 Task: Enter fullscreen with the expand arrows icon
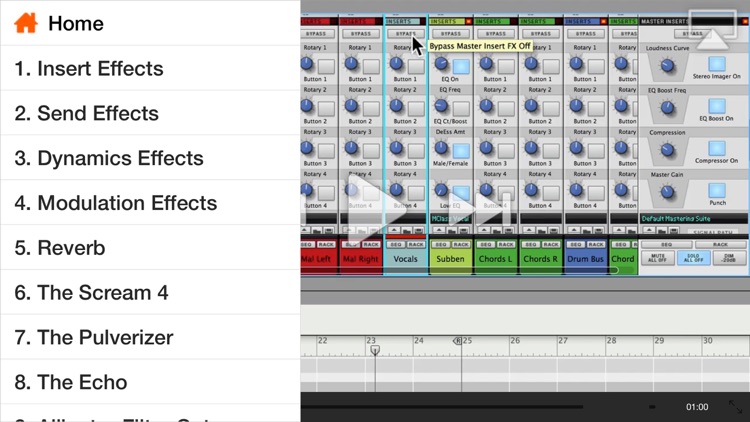click(x=736, y=407)
